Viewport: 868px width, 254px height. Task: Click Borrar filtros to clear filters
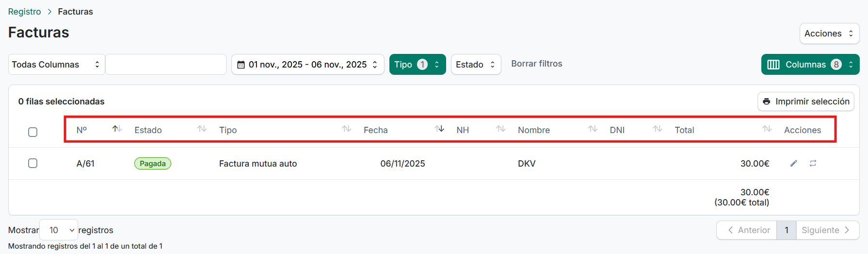(x=536, y=64)
